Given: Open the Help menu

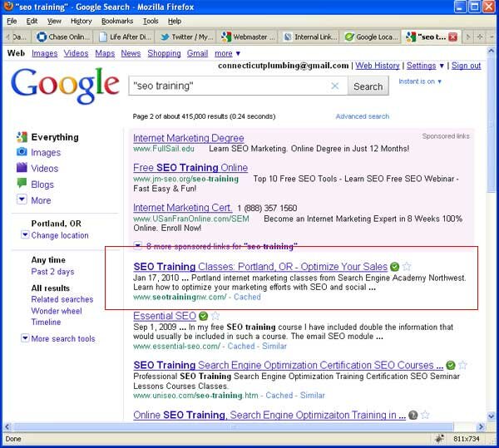Looking at the screenshot, I should coord(175,21).
